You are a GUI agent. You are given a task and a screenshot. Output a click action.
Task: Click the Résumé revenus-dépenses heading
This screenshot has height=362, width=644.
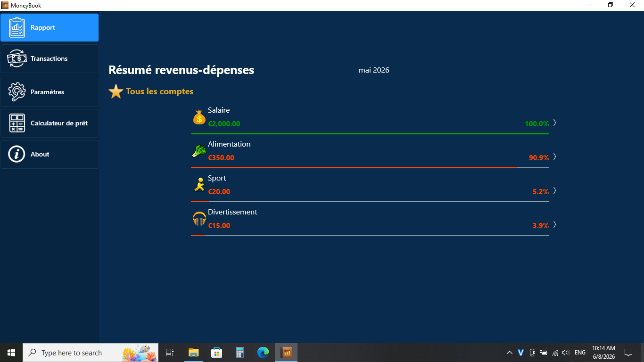[182, 70]
